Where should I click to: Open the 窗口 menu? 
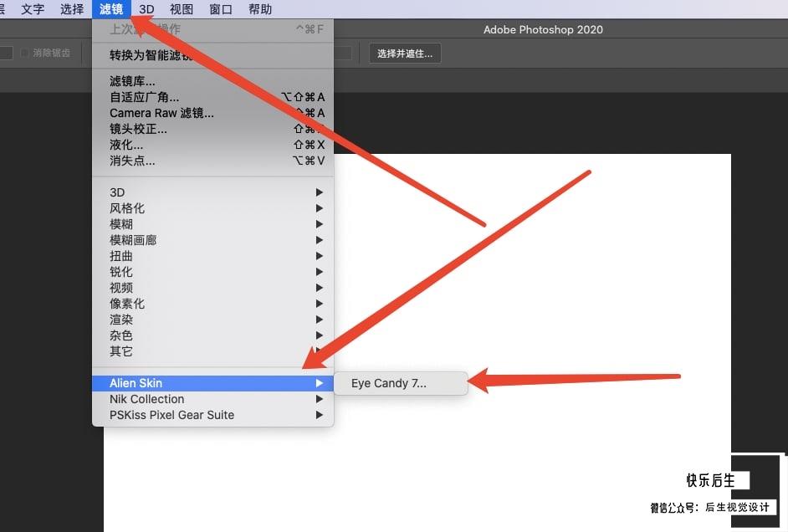221,9
